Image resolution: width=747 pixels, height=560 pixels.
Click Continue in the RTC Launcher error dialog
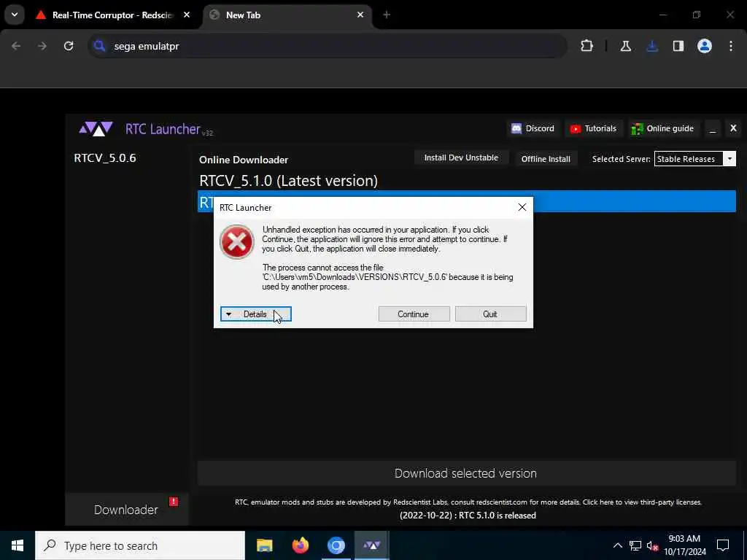click(x=414, y=314)
